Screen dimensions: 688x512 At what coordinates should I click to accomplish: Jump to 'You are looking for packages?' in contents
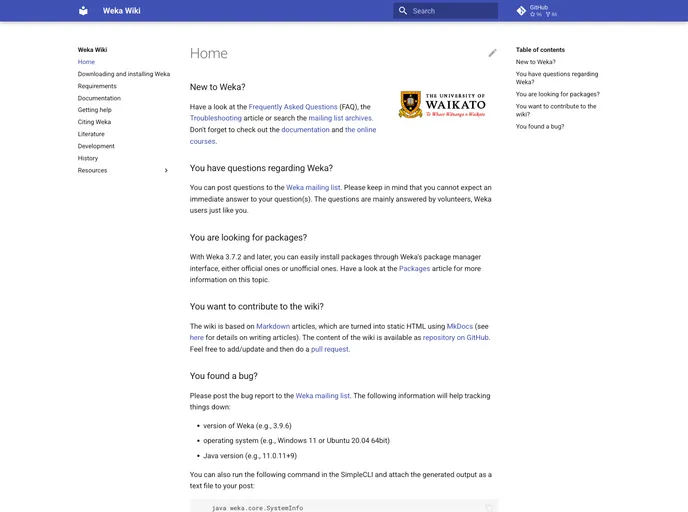pyautogui.click(x=557, y=94)
